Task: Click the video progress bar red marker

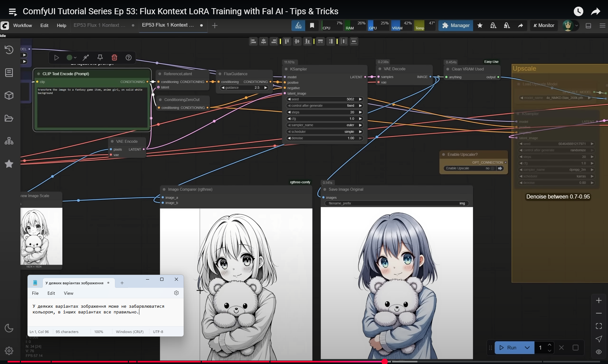Action: point(384,361)
